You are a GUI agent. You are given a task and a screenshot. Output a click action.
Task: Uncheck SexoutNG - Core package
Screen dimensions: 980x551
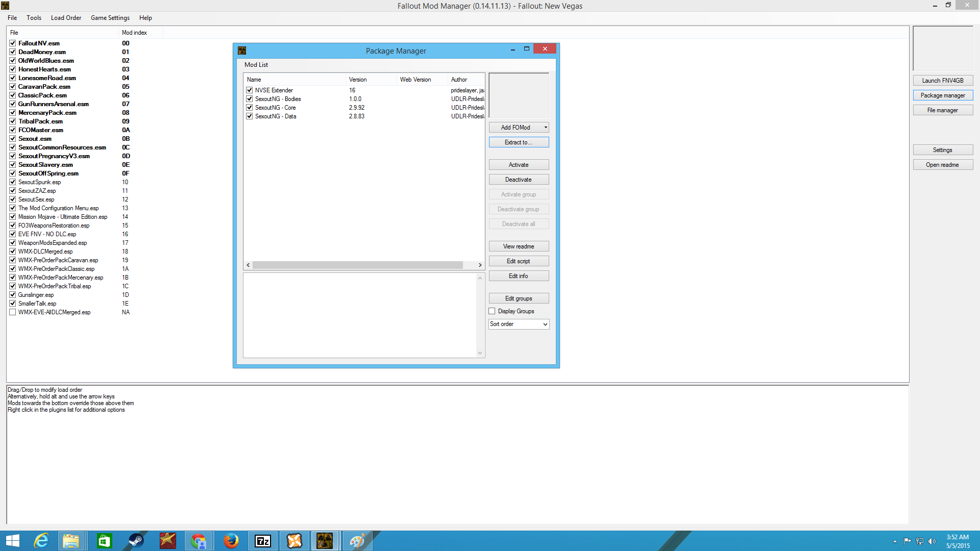click(250, 108)
